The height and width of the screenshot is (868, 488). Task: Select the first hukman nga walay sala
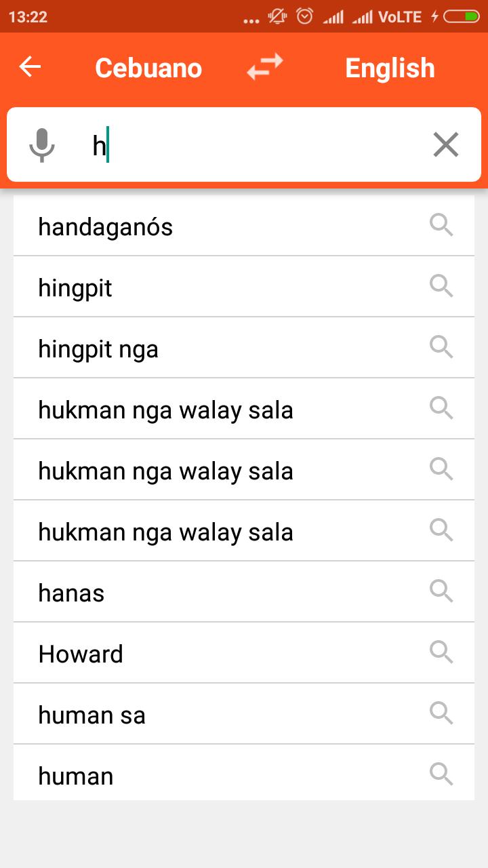coord(244,409)
